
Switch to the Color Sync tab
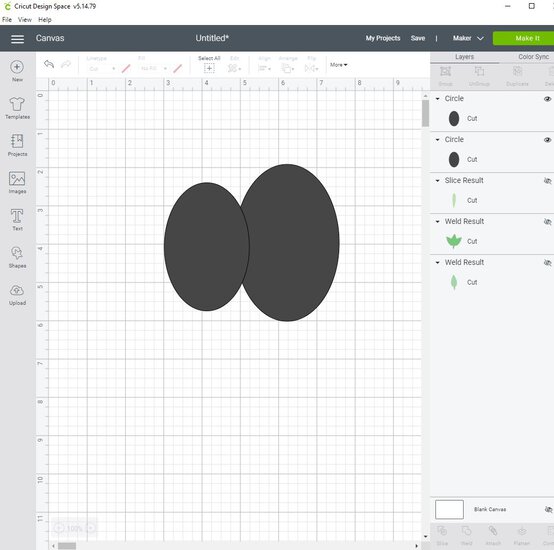[x=533, y=57]
